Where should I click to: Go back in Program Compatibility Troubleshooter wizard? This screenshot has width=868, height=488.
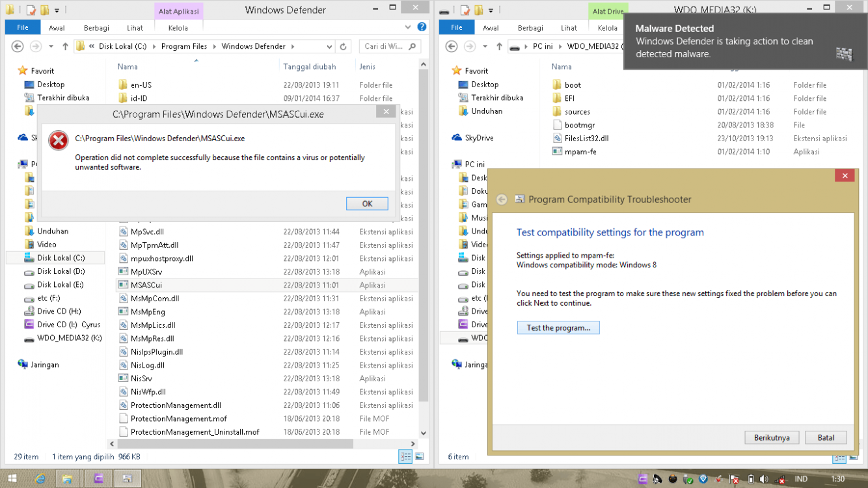[502, 200]
